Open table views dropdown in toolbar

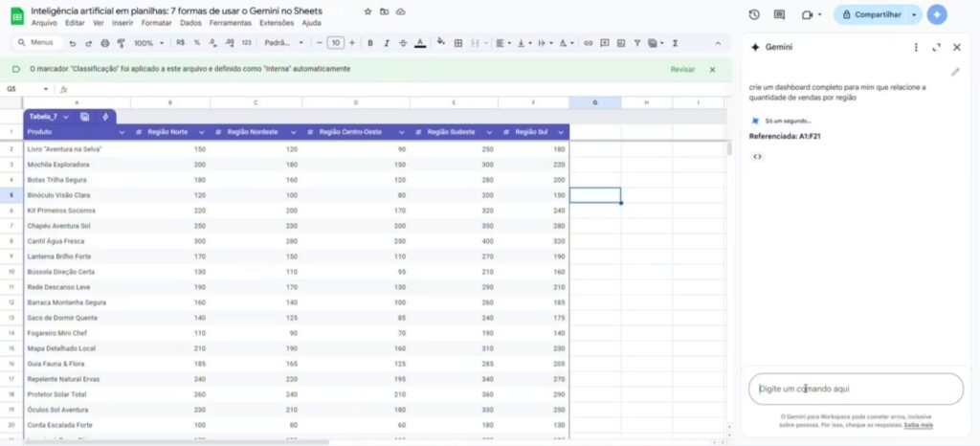tap(656, 43)
